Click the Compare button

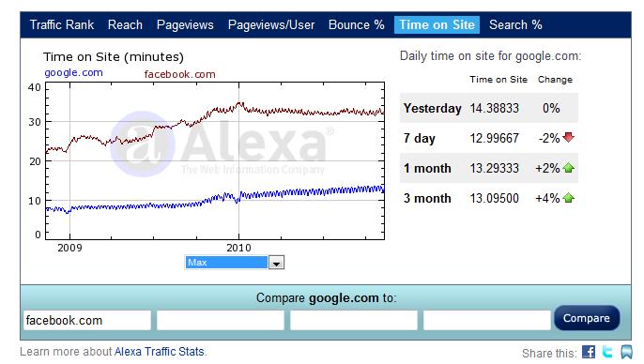[x=587, y=318]
